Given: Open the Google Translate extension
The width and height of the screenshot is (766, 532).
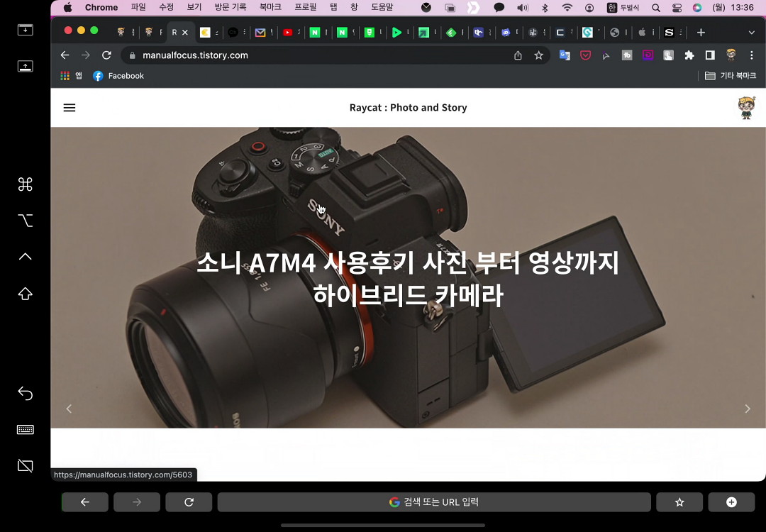Looking at the screenshot, I should coord(565,55).
